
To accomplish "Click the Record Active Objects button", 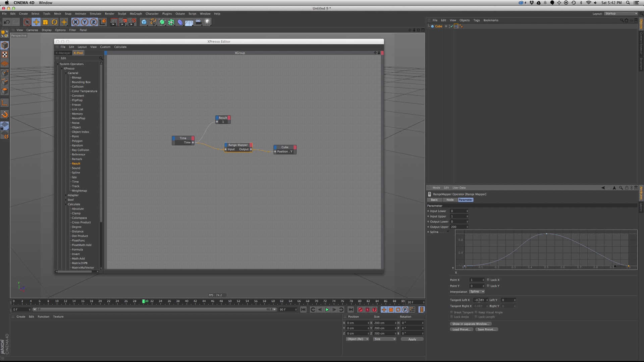I will click(x=360, y=310).
